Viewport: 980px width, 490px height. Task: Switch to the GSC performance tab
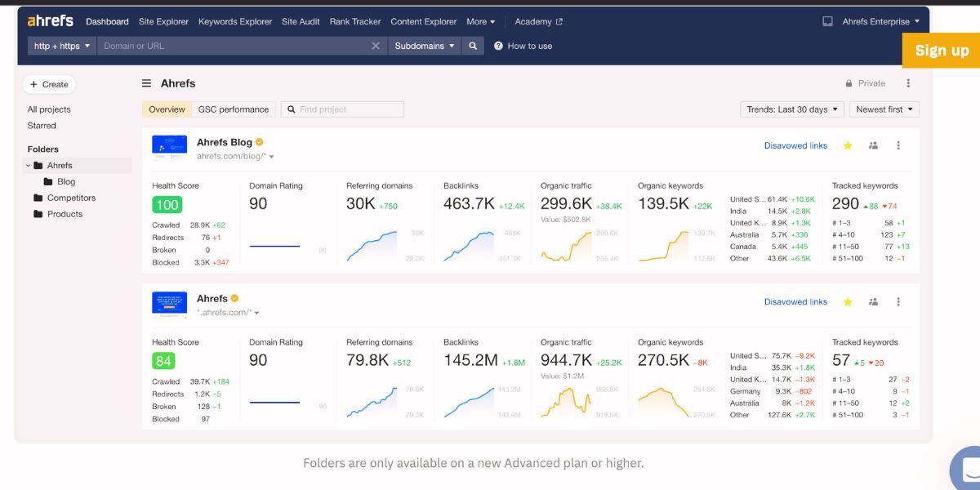tap(233, 109)
